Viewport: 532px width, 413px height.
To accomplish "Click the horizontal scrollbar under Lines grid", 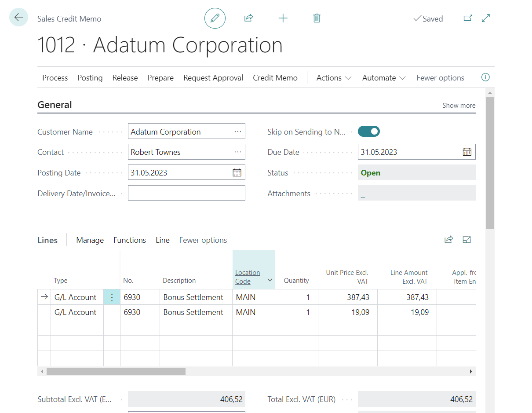I will (116, 372).
